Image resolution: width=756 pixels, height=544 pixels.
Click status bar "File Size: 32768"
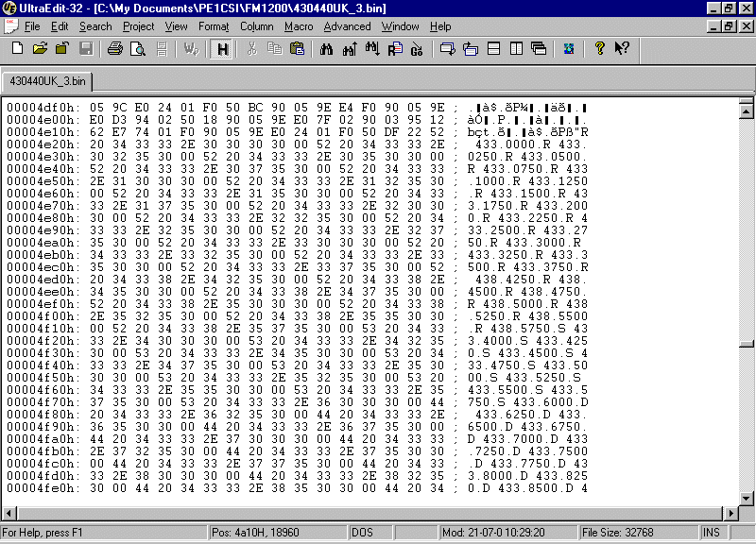[x=618, y=533]
